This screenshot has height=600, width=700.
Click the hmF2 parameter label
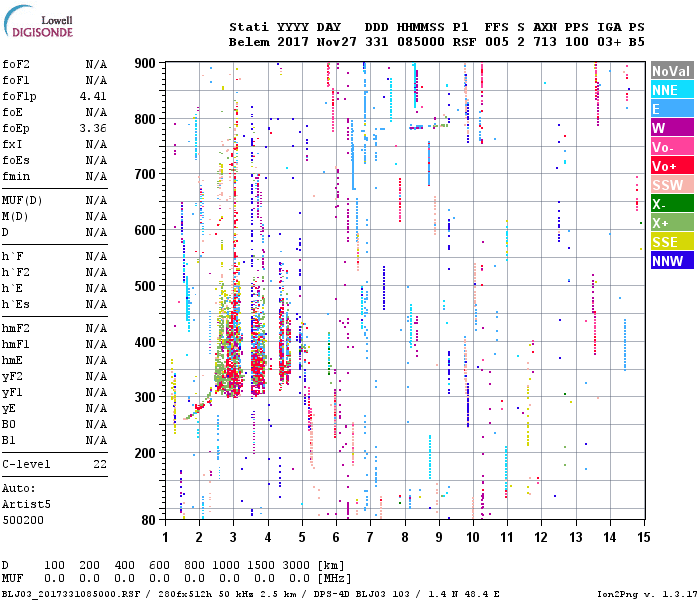(16, 329)
